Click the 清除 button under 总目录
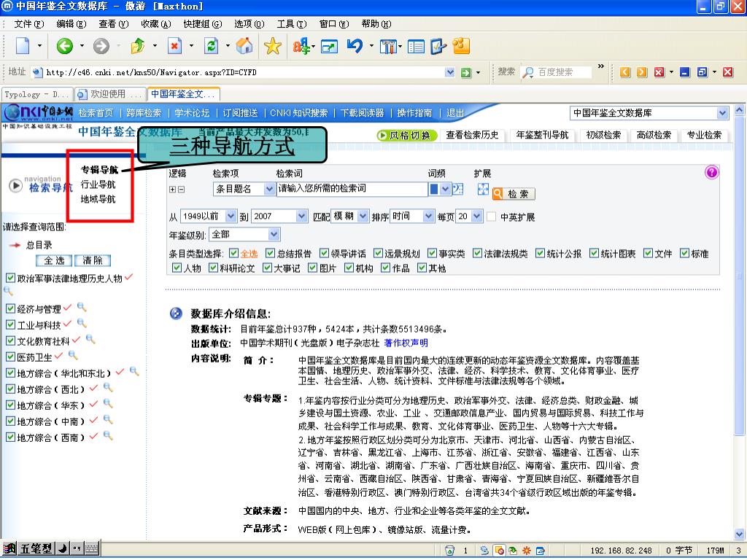This screenshot has height=560, width=747. [93, 260]
